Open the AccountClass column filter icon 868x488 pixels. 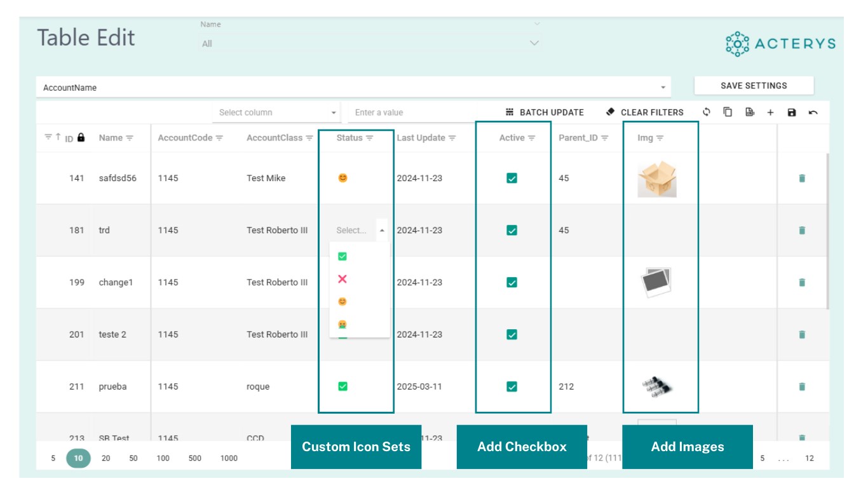(309, 138)
